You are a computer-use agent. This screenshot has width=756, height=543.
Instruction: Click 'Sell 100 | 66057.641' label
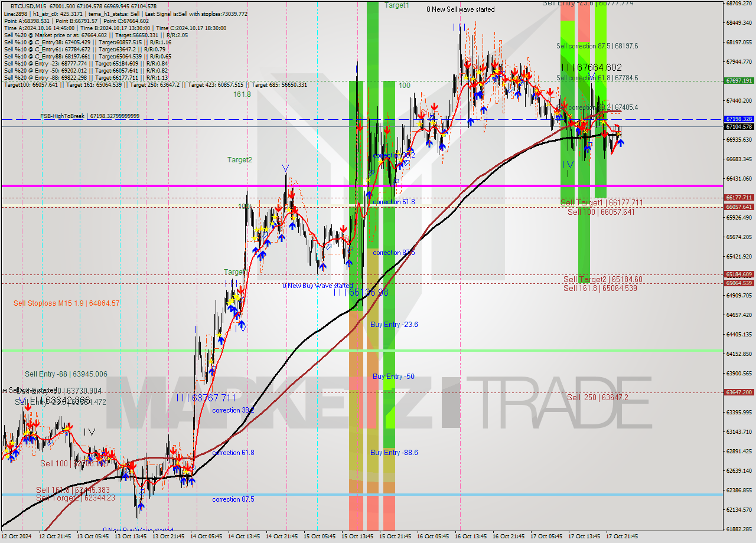[601, 212]
